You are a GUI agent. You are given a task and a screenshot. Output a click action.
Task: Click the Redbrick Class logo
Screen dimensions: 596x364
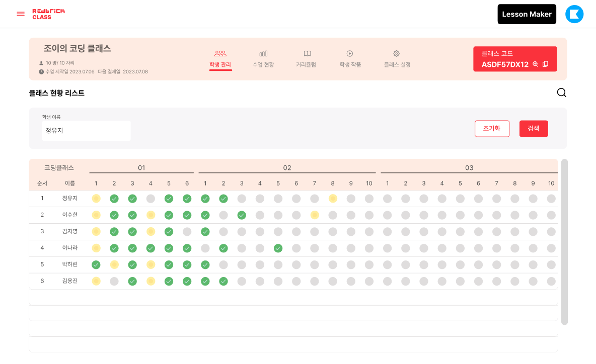point(48,14)
